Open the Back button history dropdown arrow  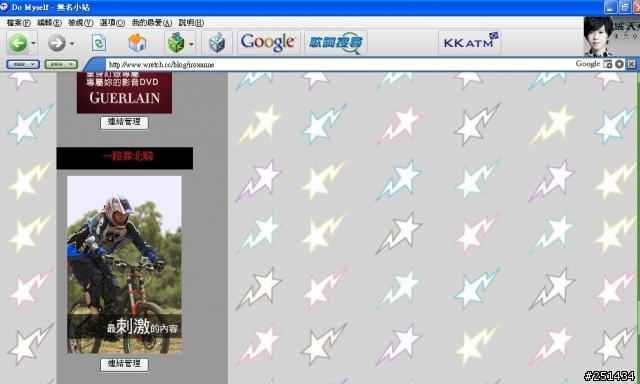33,43
